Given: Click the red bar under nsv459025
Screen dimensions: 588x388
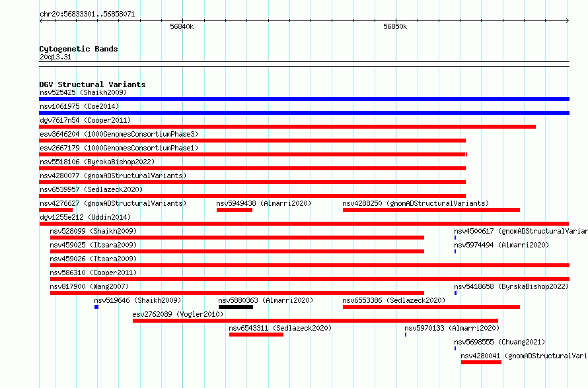Looking at the screenshot, I should (237, 251).
